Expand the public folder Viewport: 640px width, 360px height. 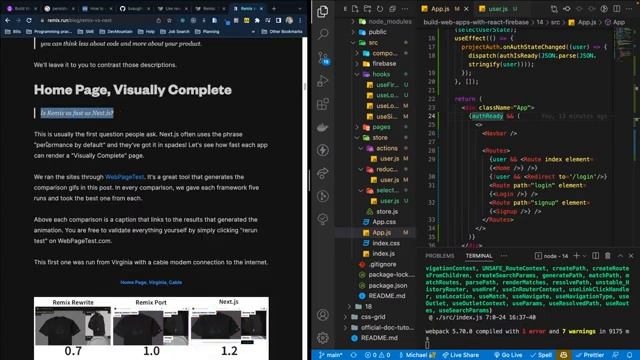(x=353, y=32)
